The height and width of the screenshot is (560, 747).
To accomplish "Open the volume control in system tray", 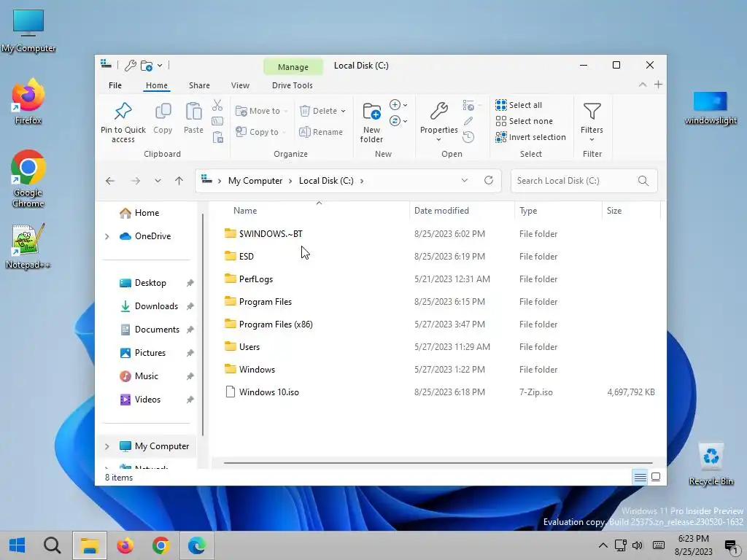I will click(x=638, y=545).
